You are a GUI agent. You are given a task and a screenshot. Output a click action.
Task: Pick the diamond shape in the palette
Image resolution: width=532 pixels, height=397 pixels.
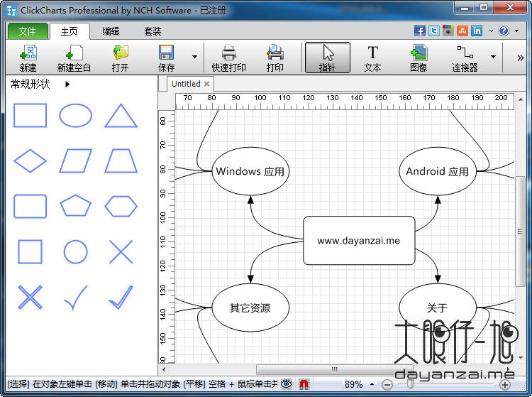pos(30,161)
